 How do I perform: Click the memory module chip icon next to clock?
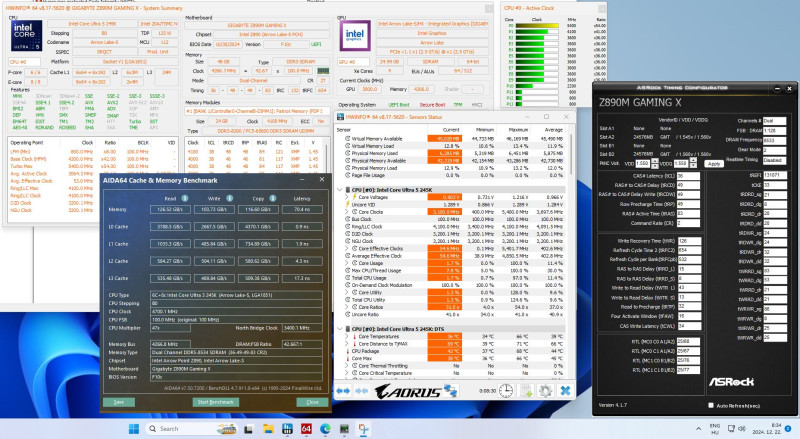(x=323, y=71)
